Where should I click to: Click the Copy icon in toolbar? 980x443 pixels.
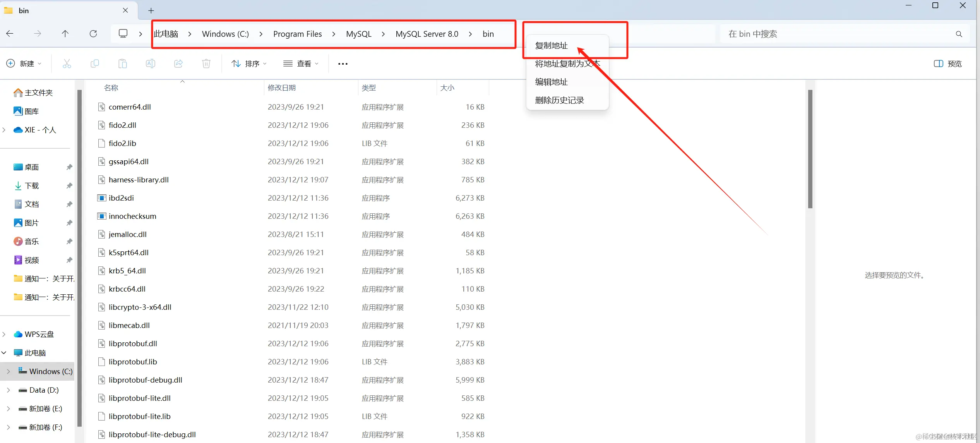[94, 64]
